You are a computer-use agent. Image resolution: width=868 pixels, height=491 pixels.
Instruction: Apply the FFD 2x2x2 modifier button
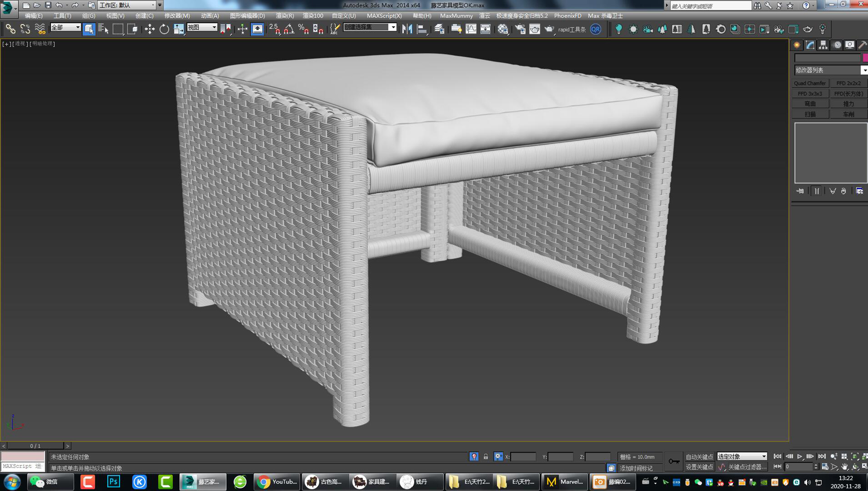849,83
